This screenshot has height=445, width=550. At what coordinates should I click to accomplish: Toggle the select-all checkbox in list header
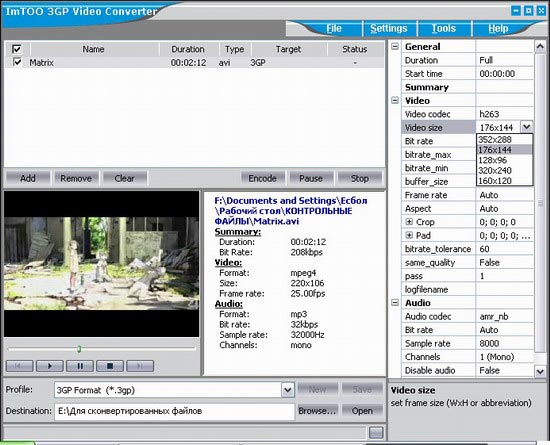click(x=17, y=49)
